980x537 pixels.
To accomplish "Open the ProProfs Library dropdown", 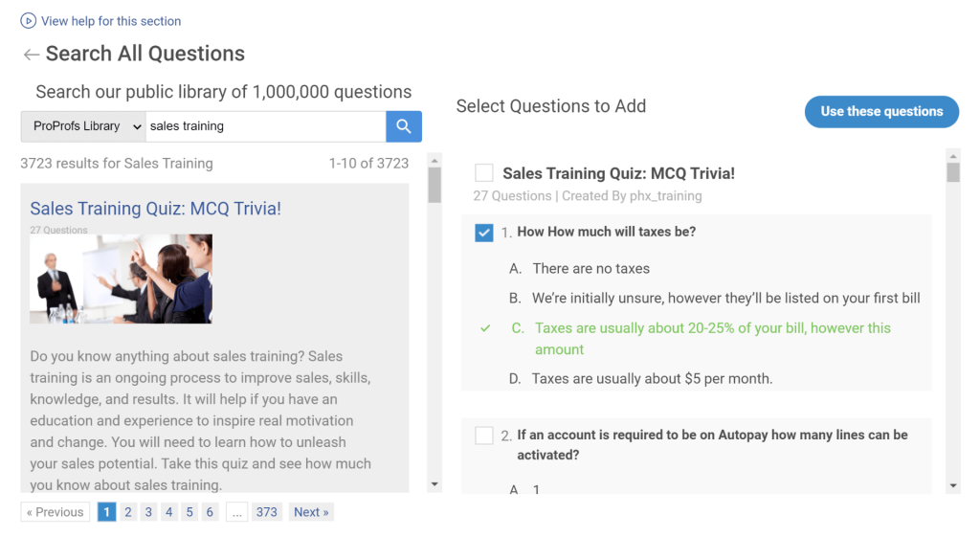I will tap(83, 126).
